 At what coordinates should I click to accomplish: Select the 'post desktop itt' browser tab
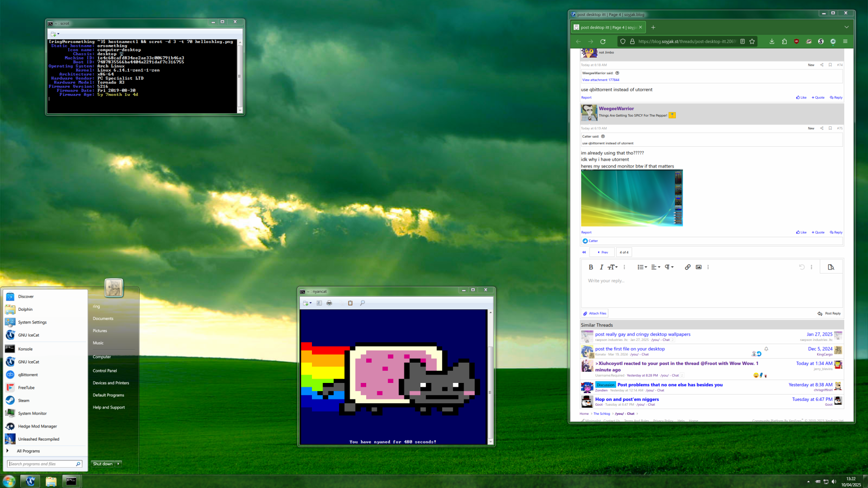(608, 28)
